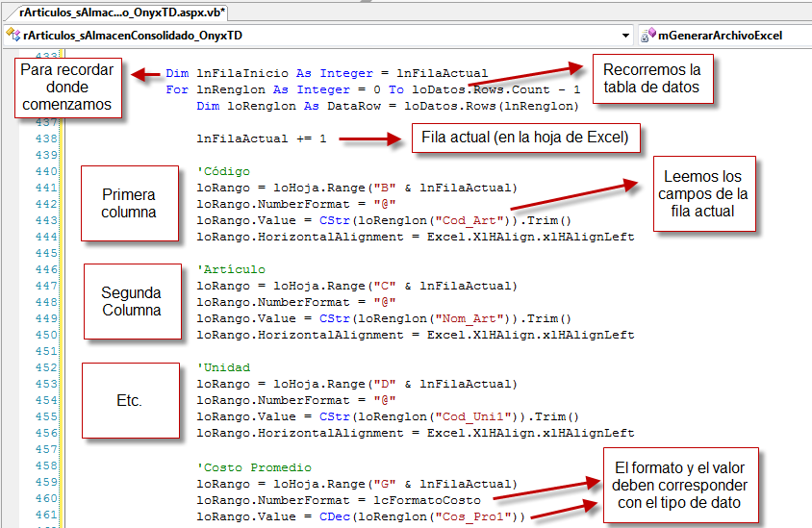
Task: Click the class dropdown arrow button
Action: coord(625,36)
